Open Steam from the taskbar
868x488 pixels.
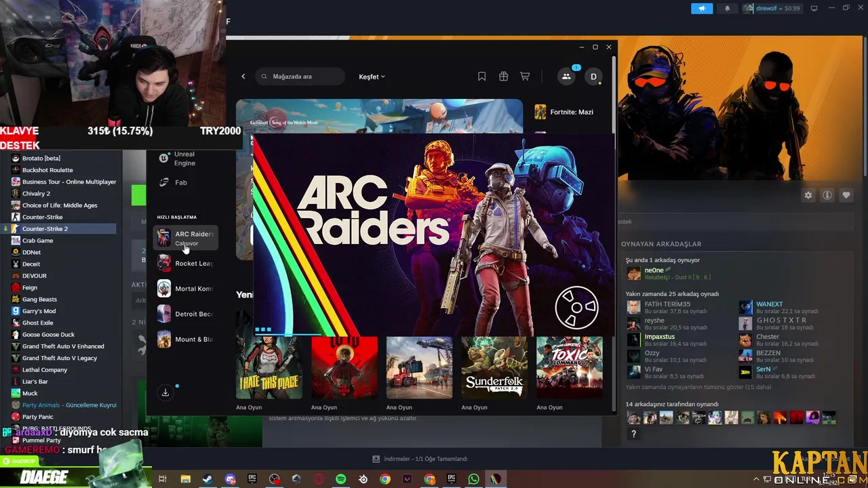pos(208,479)
